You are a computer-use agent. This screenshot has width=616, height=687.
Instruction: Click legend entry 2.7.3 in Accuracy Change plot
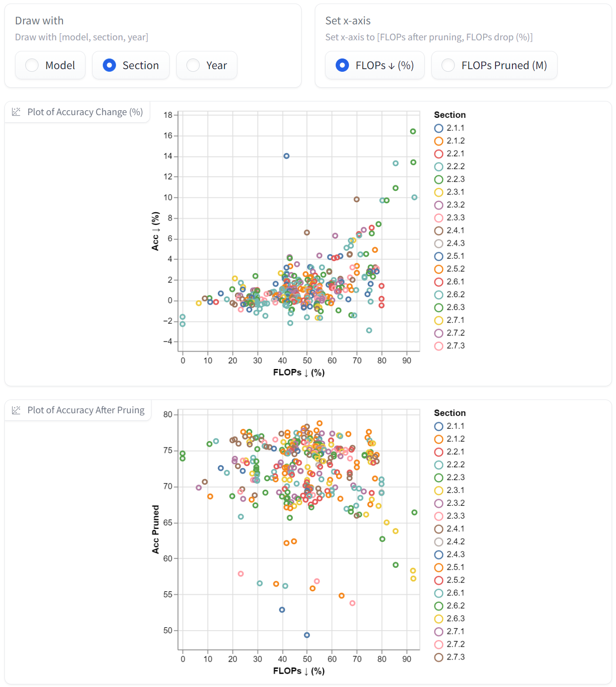449,346
